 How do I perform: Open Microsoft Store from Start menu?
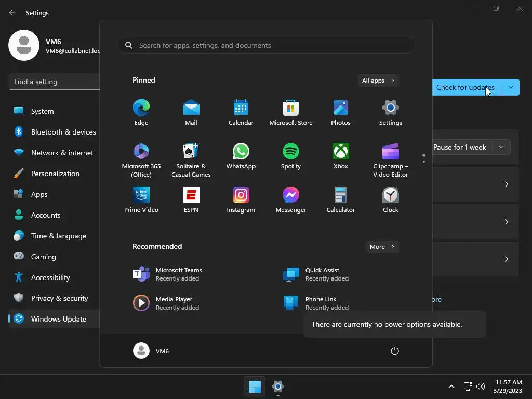click(x=291, y=112)
